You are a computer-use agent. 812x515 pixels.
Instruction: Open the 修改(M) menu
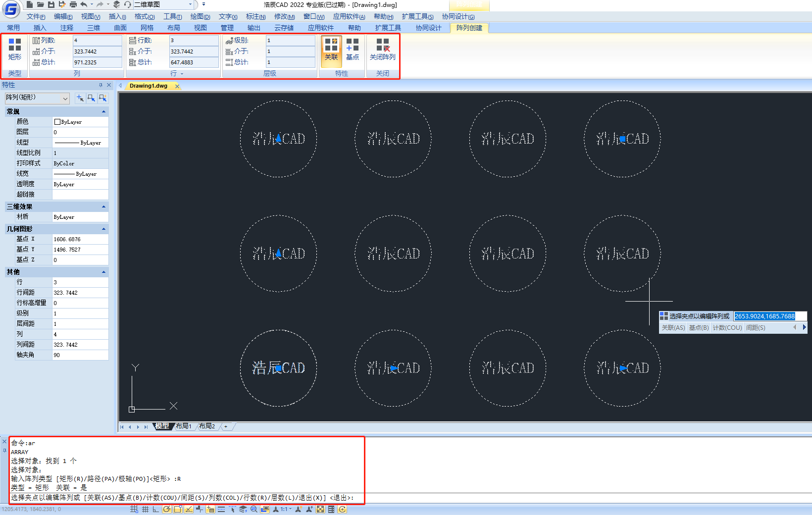[x=284, y=17]
